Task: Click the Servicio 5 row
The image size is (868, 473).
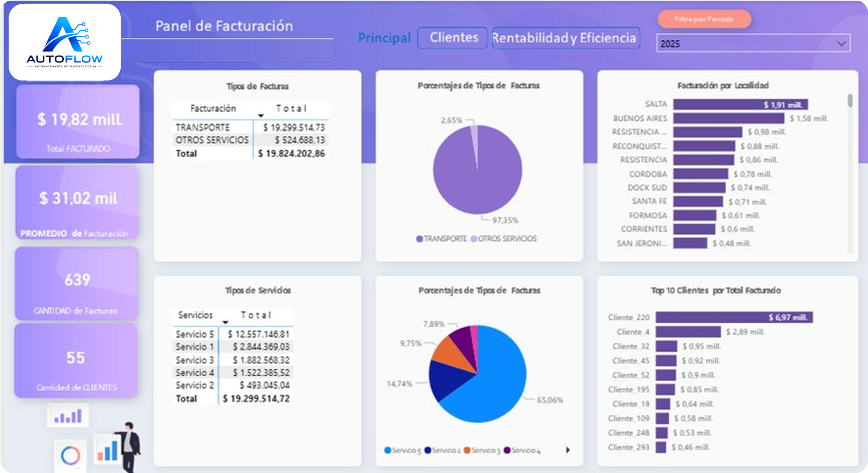Action: (x=233, y=334)
